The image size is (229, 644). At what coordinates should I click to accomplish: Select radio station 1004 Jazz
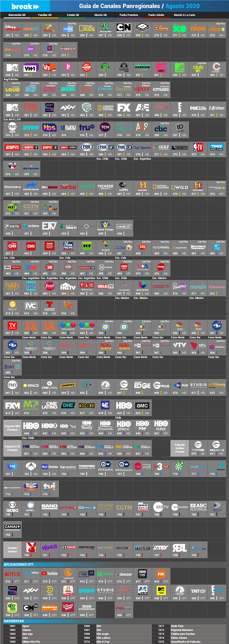coord(40,638)
